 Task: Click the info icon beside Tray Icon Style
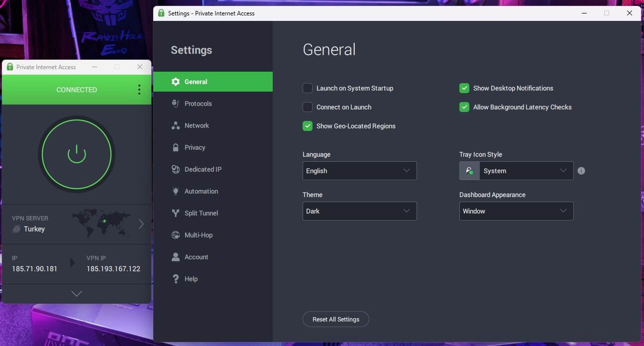coord(581,171)
